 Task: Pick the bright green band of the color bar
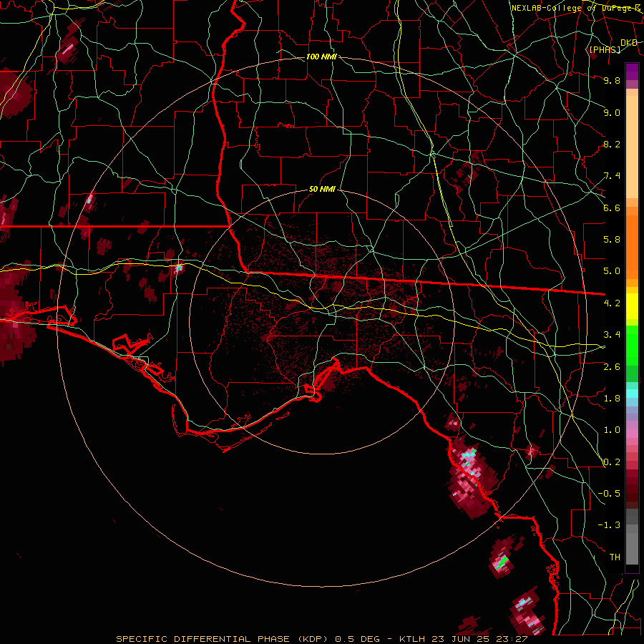(x=632, y=345)
